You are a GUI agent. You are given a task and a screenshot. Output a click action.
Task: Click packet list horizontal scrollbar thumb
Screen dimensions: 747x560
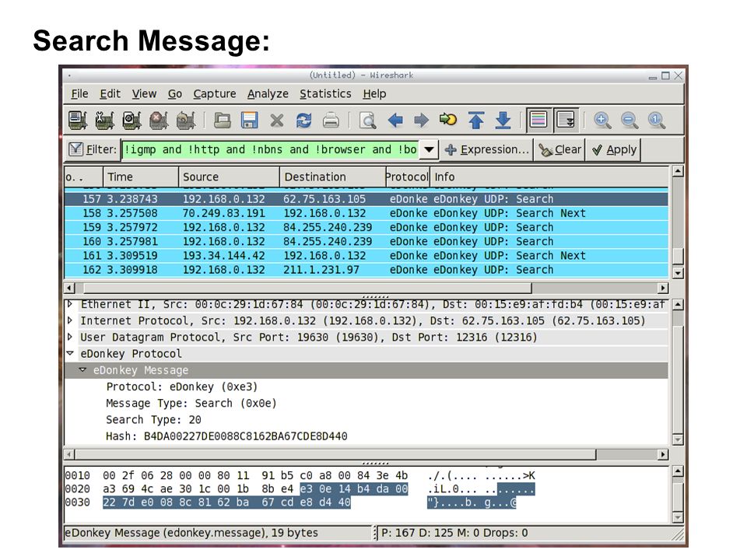tap(307, 288)
